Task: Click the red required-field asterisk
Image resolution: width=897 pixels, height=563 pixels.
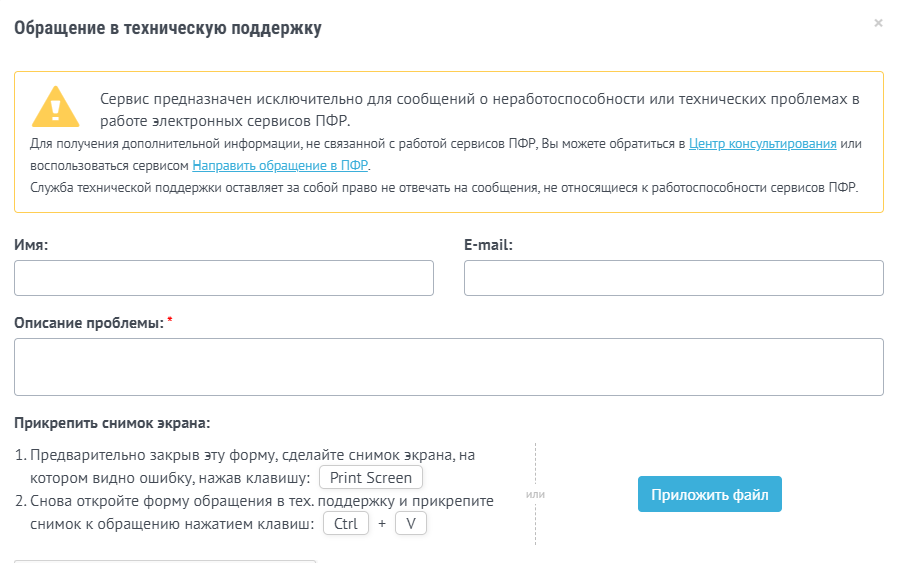Action: [x=170, y=320]
